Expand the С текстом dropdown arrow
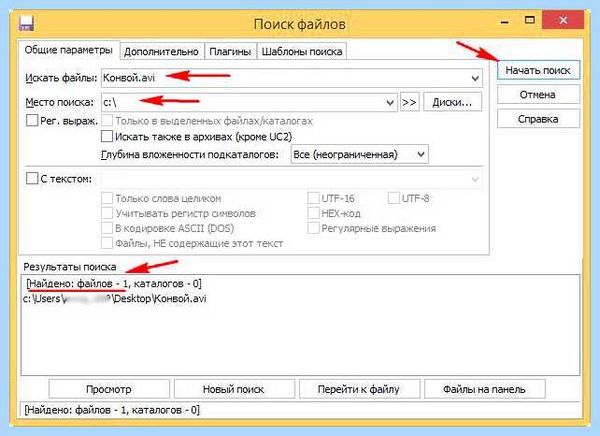 click(475, 179)
